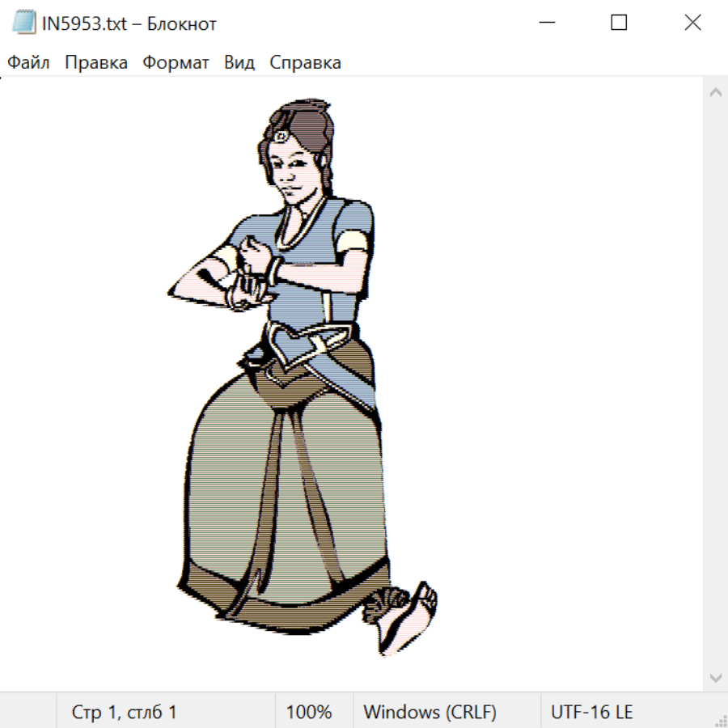Click the Notepad icon in title bar
Image resolution: width=728 pixels, height=728 pixels.
click(24, 23)
